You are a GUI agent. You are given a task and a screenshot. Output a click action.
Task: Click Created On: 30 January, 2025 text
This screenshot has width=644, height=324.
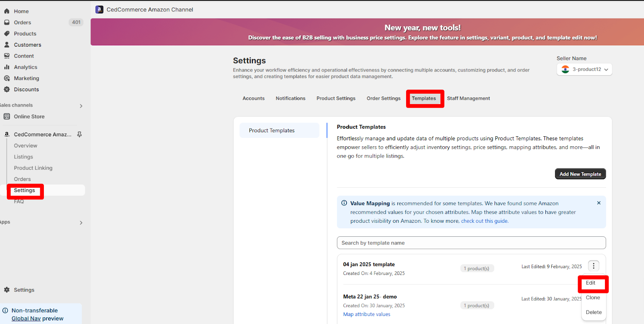point(374,306)
